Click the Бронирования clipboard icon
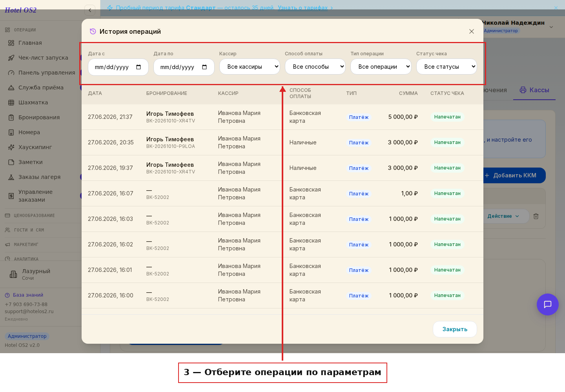The width and height of the screenshot is (565, 392). (11, 117)
